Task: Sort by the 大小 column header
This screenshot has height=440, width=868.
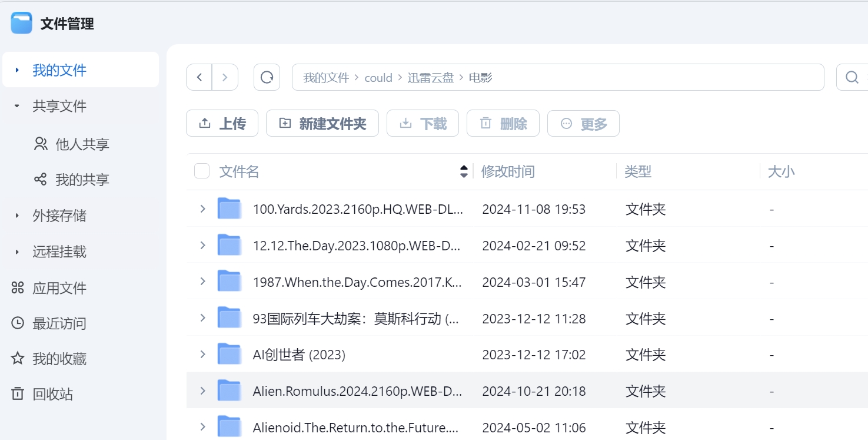Action: coord(781,171)
